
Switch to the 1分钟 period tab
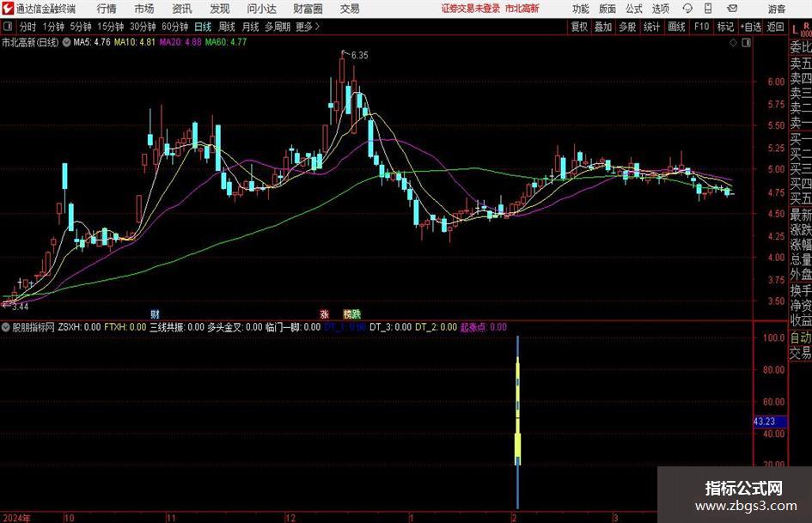53,27
